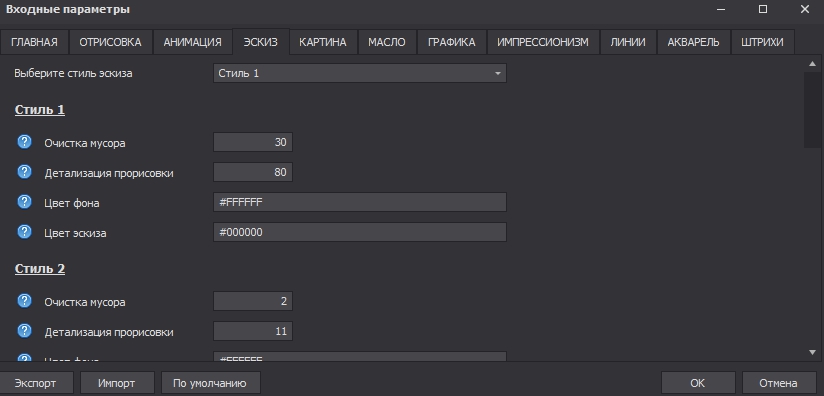The width and height of the screenshot is (824, 396).
Task: Click the Цвет фона #FFFFFF field
Action: pyautogui.click(x=360, y=202)
